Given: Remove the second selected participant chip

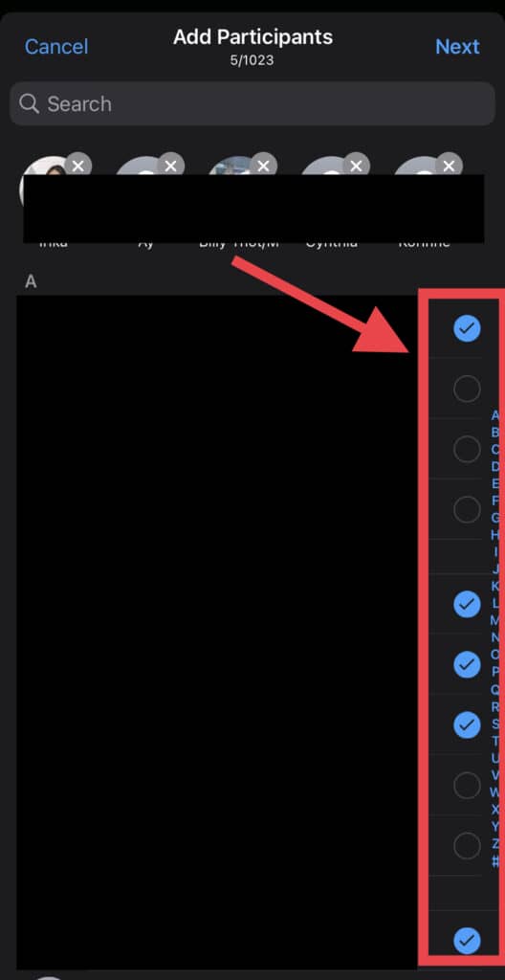Looking at the screenshot, I should [170, 167].
